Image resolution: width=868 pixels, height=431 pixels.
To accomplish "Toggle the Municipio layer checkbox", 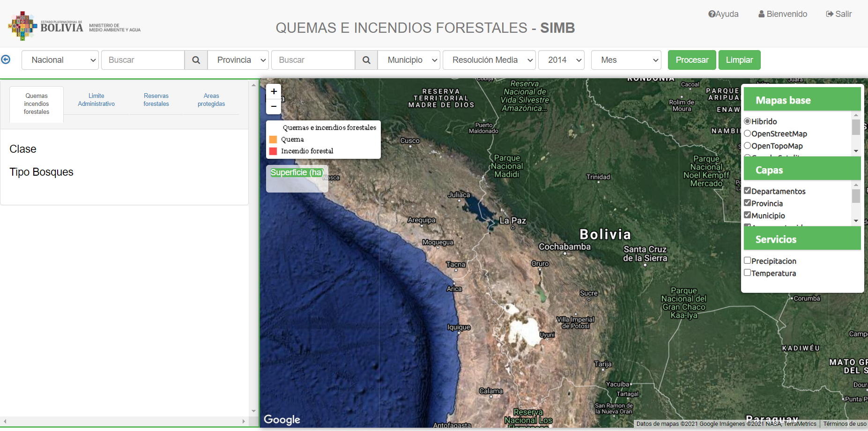I will (x=747, y=215).
